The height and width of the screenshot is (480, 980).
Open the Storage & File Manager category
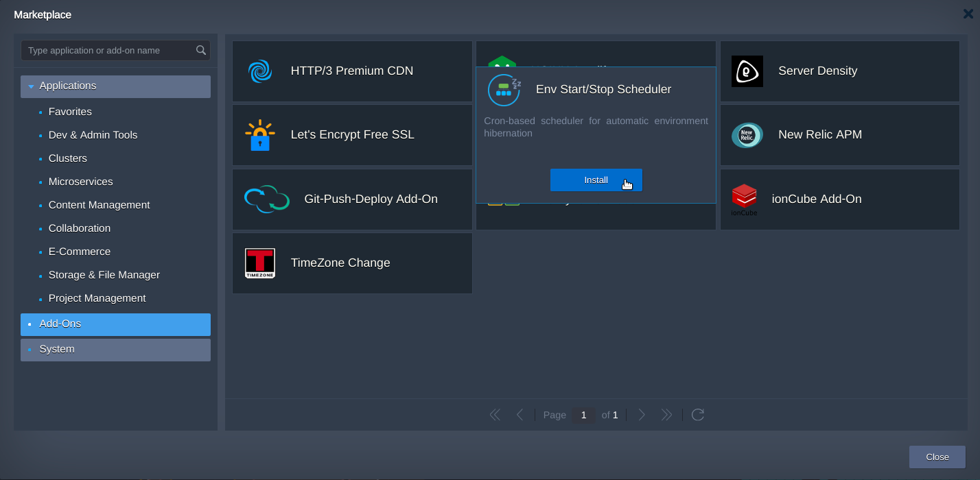tap(104, 275)
